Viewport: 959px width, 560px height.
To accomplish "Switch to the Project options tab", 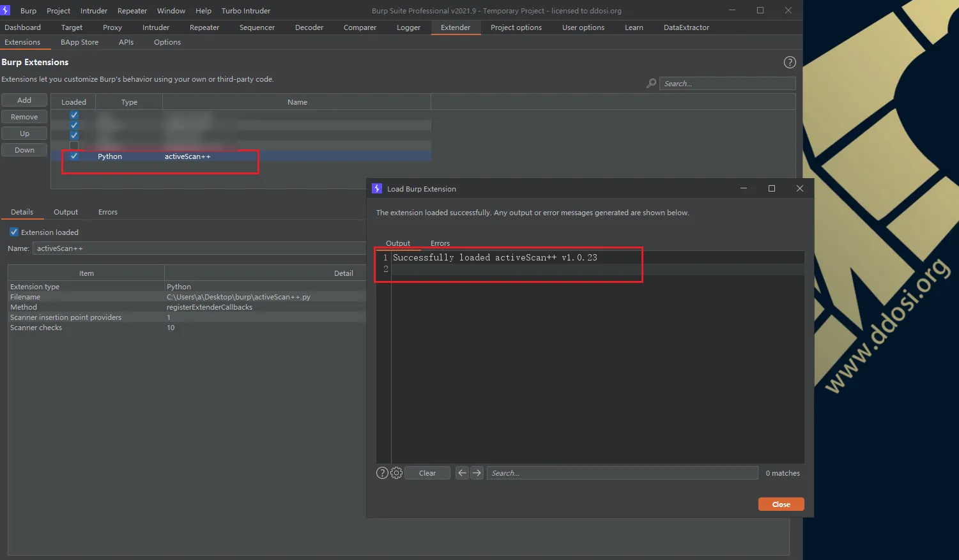I will [x=516, y=27].
